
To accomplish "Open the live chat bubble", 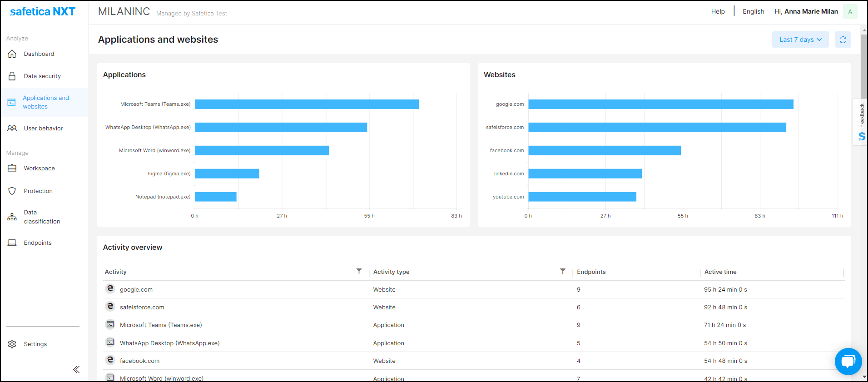I will [848, 362].
